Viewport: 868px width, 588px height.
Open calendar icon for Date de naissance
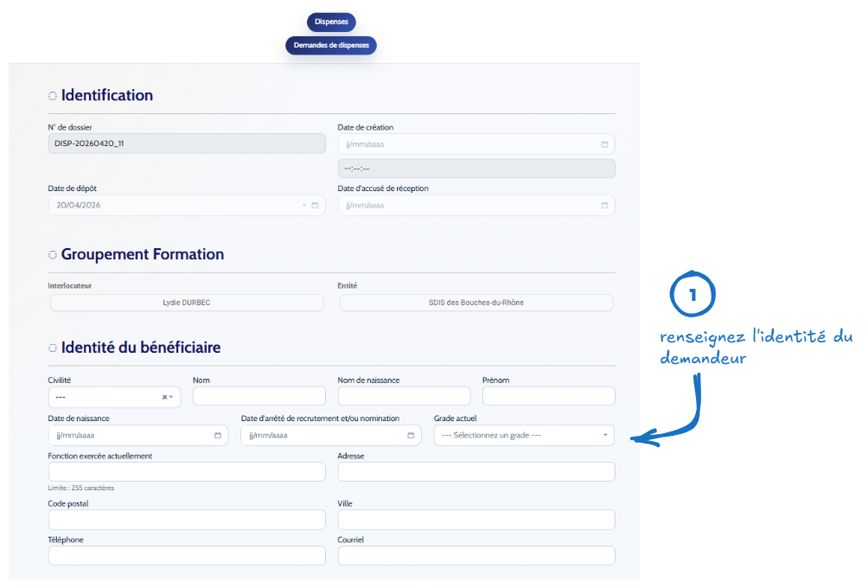tap(218, 436)
